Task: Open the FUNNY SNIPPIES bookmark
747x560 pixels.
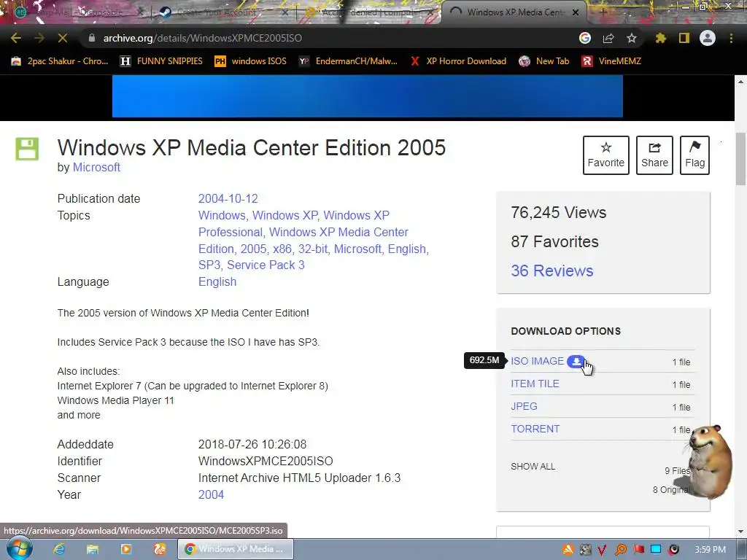Action: click(x=161, y=61)
